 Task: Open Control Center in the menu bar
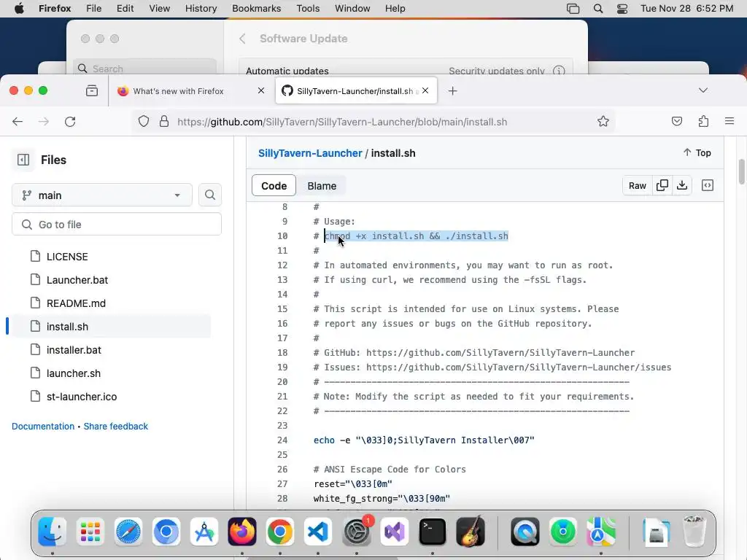[x=622, y=9]
